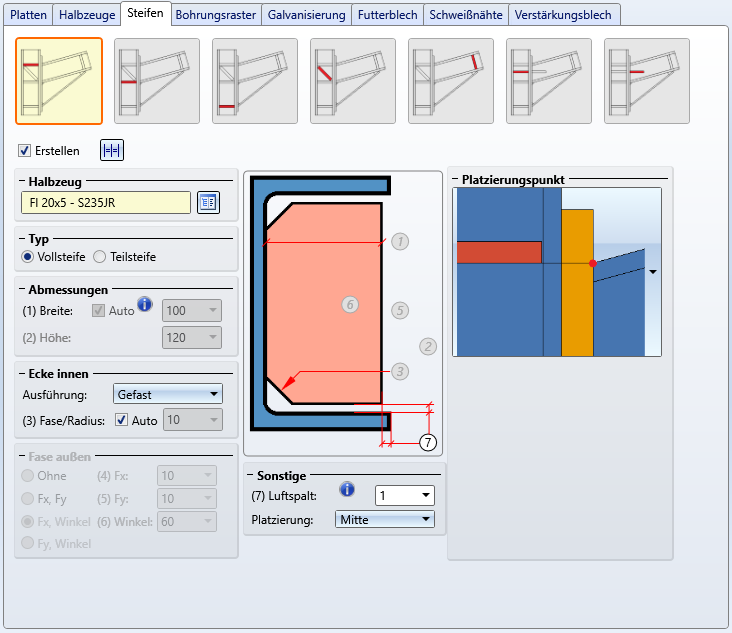Click the circled number 2 marker in the diagram
This screenshot has width=732, height=633.
[428, 347]
